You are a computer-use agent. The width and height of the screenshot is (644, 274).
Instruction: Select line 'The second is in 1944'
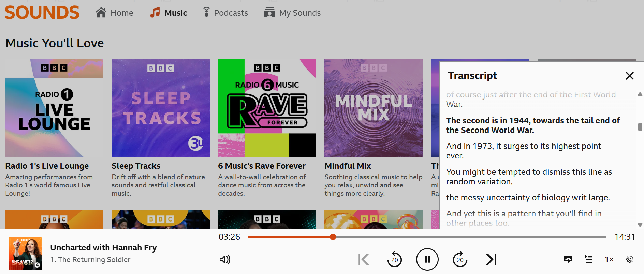pyautogui.click(x=533, y=125)
